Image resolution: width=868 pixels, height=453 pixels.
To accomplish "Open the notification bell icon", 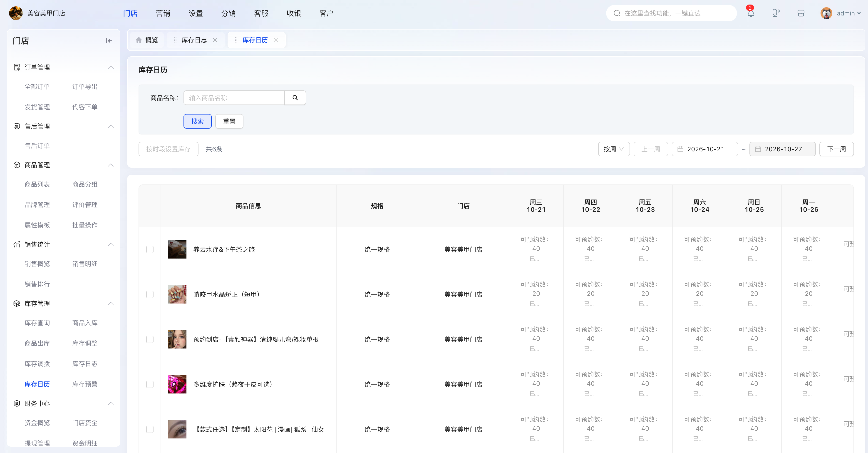I will [x=751, y=13].
